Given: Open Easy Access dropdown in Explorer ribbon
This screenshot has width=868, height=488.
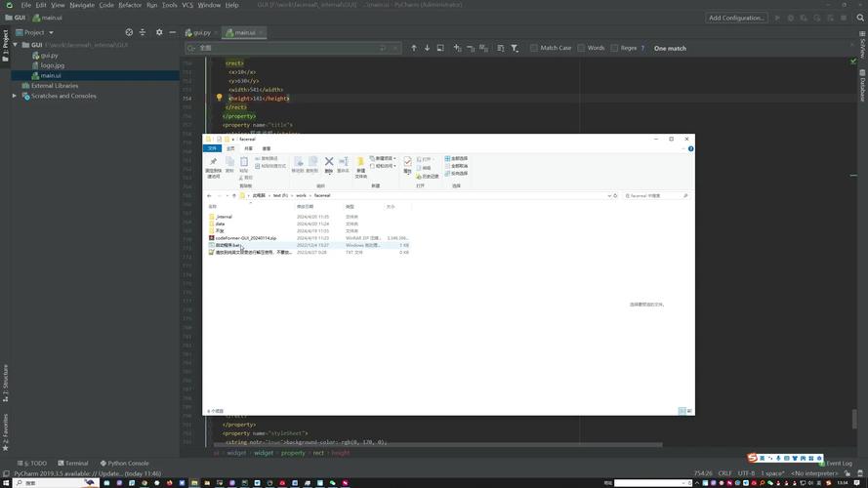Looking at the screenshot, I should [383, 166].
